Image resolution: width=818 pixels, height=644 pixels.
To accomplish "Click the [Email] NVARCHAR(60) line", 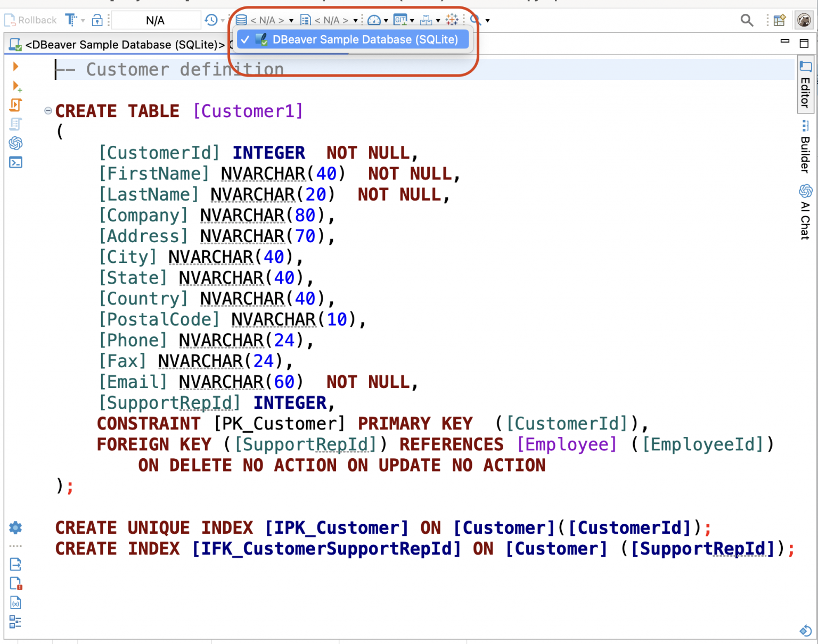I will pyautogui.click(x=258, y=382).
